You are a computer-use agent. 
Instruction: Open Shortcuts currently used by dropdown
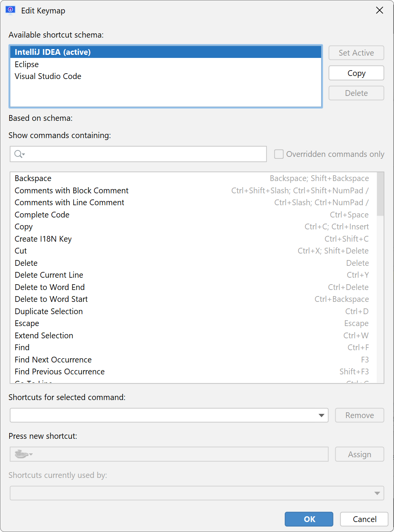(377, 493)
